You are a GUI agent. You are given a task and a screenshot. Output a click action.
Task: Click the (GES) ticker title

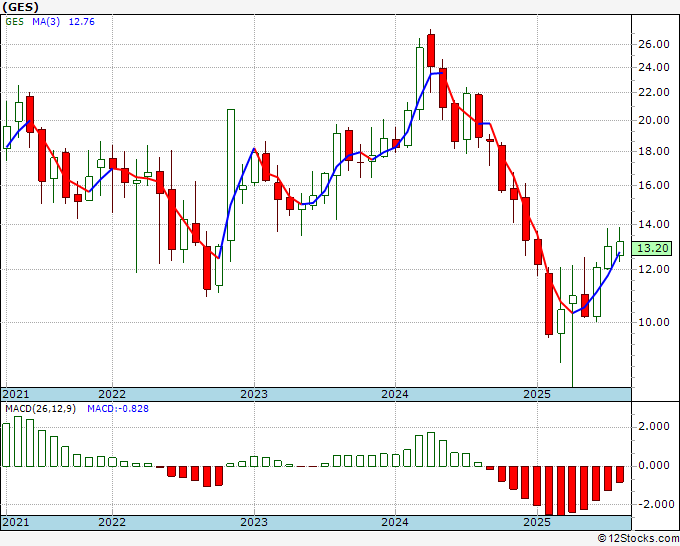coord(20,7)
